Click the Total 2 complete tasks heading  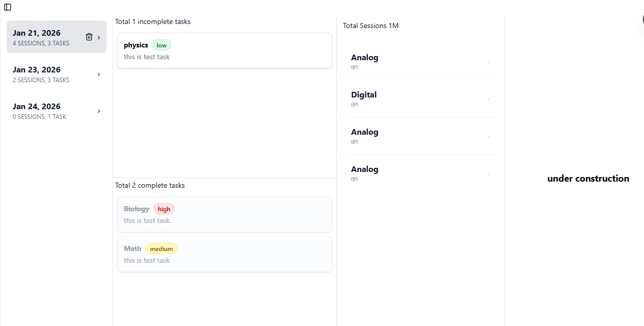click(x=150, y=185)
